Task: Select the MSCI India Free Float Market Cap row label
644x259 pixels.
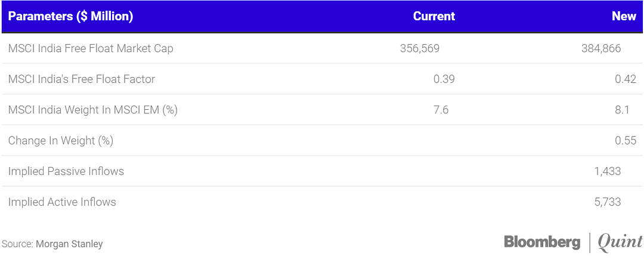Action: [x=91, y=48]
